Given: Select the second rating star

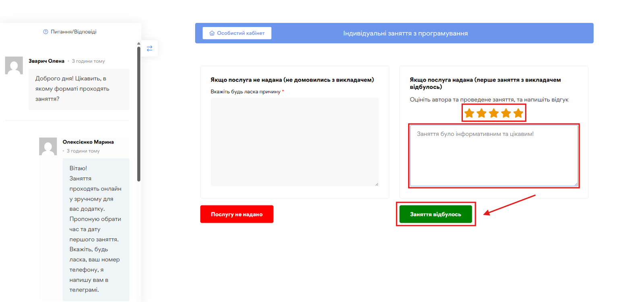Looking at the screenshot, I should (x=481, y=113).
